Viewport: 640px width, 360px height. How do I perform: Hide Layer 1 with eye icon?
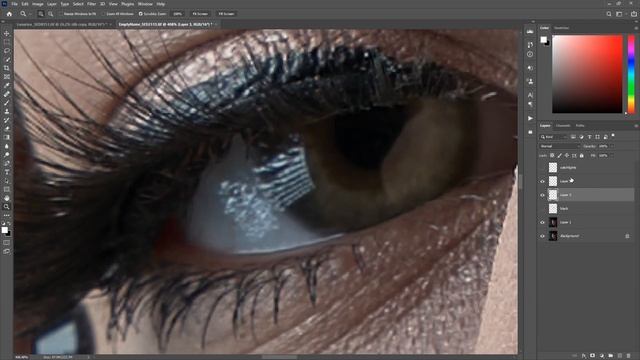coord(542,222)
